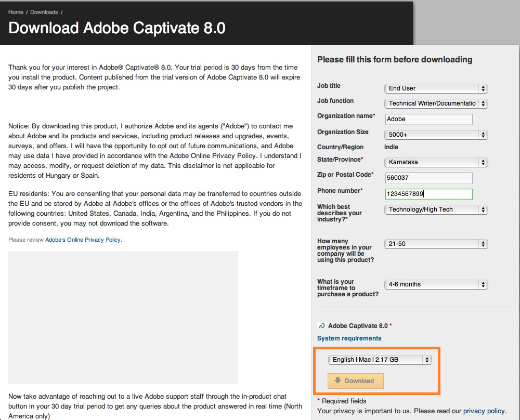Open the Organization Size dropdown
The height and width of the screenshot is (420, 520).
click(x=436, y=135)
